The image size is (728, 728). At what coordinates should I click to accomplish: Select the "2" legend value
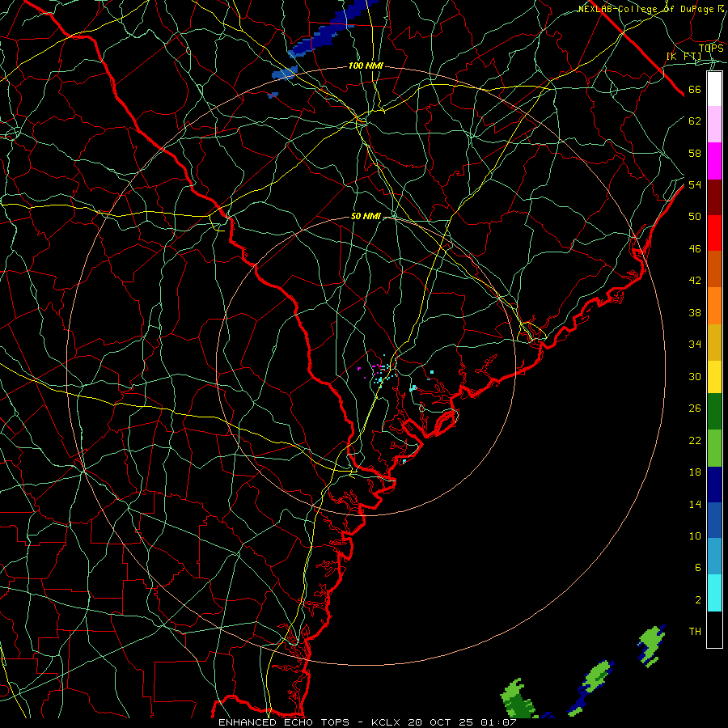point(698,600)
